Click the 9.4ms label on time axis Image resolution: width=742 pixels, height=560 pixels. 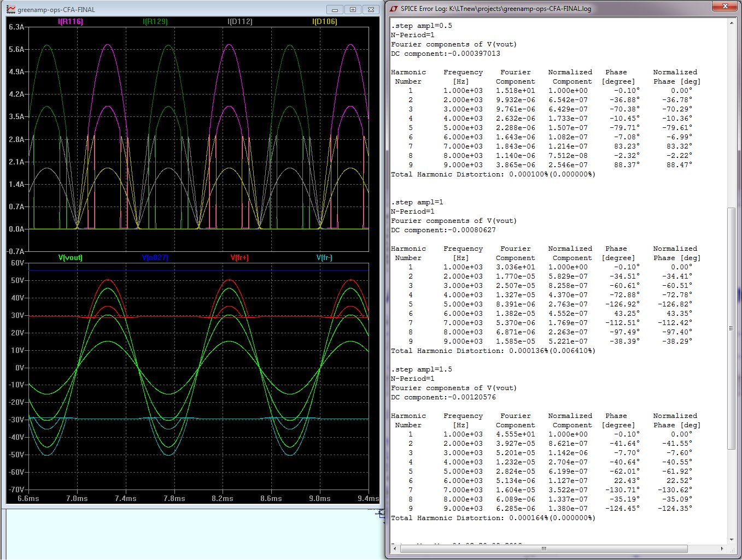(369, 498)
